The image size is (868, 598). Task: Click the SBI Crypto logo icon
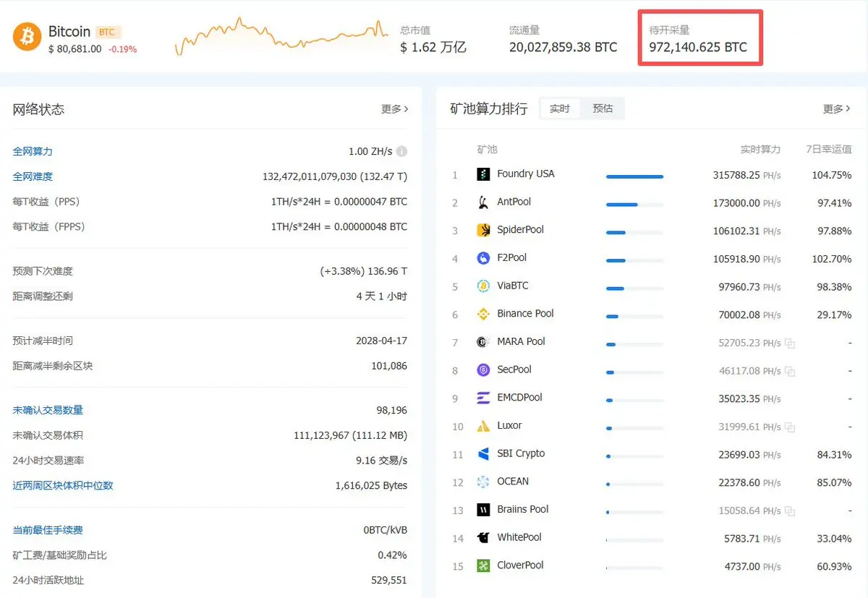pos(483,454)
